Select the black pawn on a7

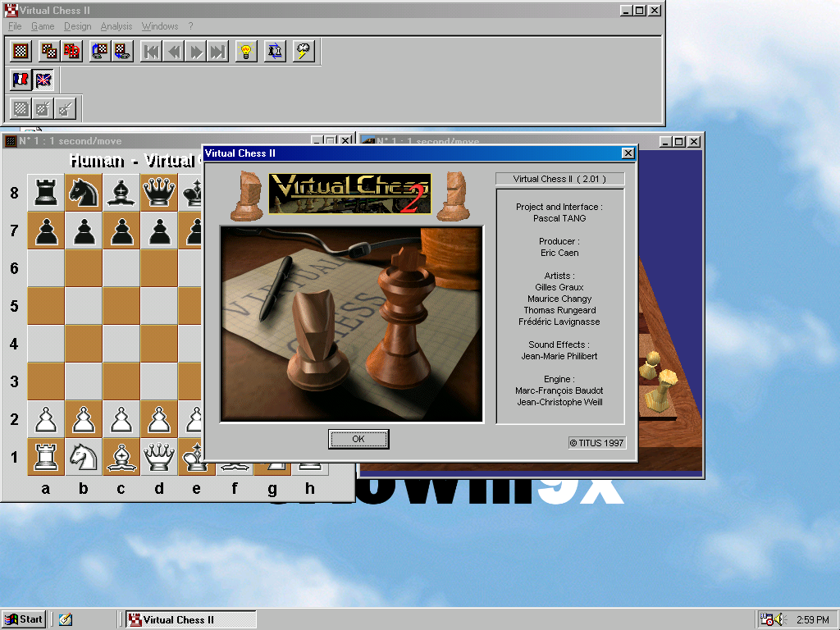[x=46, y=231]
